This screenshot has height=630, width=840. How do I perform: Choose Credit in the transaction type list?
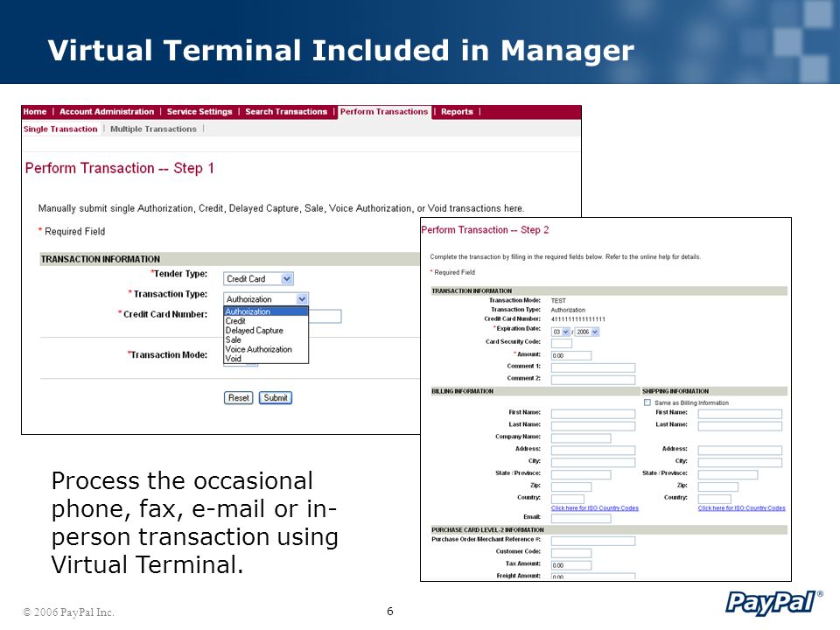tap(266, 321)
